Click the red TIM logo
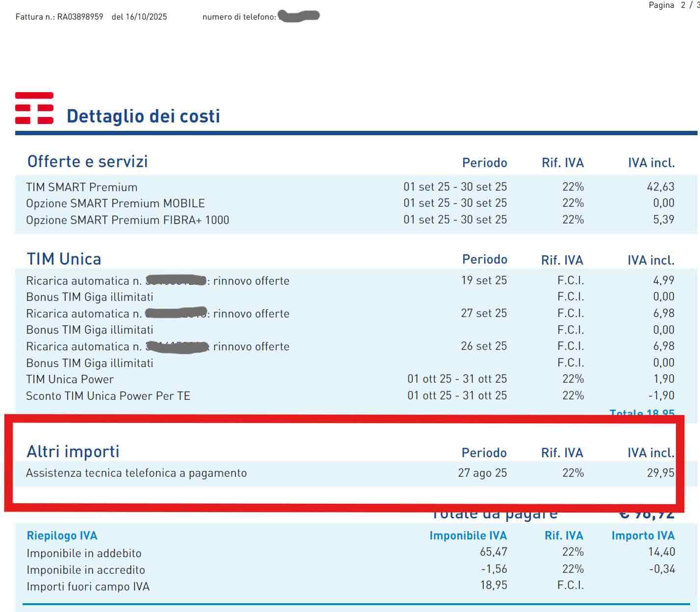The height and width of the screenshot is (612, 700). coord(34,108)
